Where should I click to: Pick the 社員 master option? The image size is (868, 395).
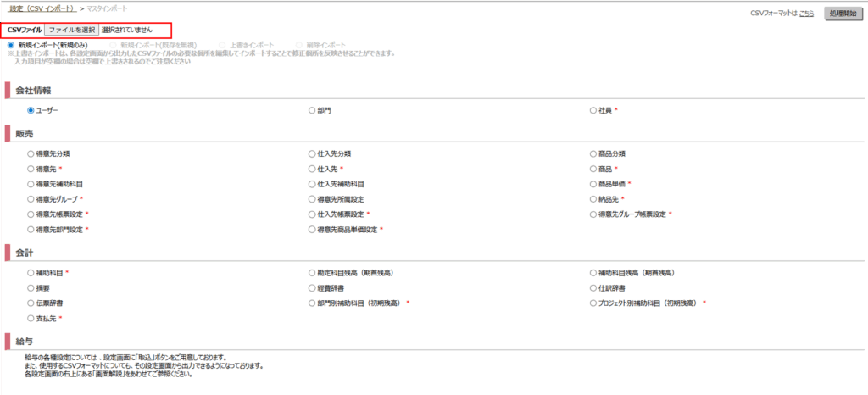[593, 110]
